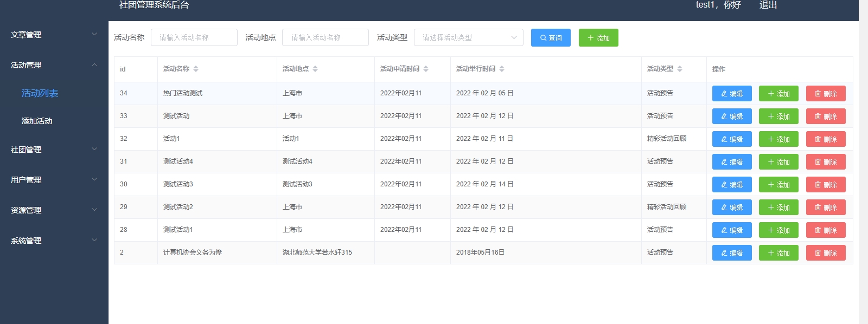Click the 查询 search button
868x324 pixels.
[x=551, y=38]
